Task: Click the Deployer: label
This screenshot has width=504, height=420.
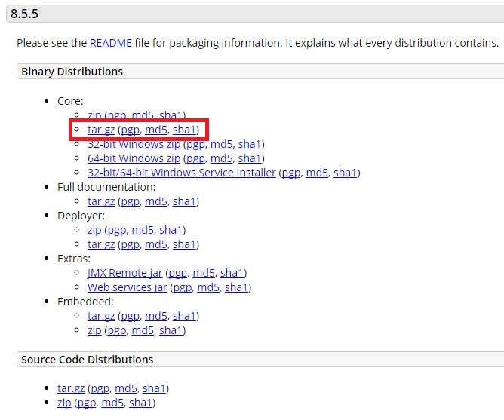Action: click(x=81, y=216)
